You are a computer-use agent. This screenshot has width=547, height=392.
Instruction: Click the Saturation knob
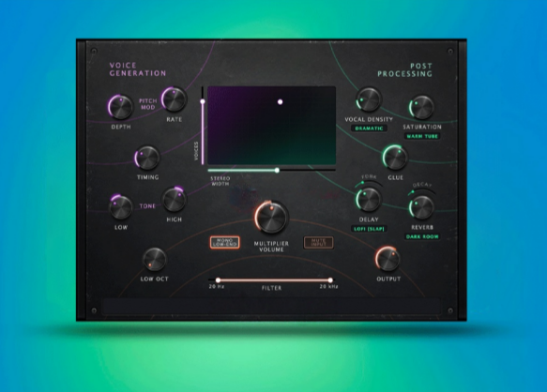coord(422,108)
